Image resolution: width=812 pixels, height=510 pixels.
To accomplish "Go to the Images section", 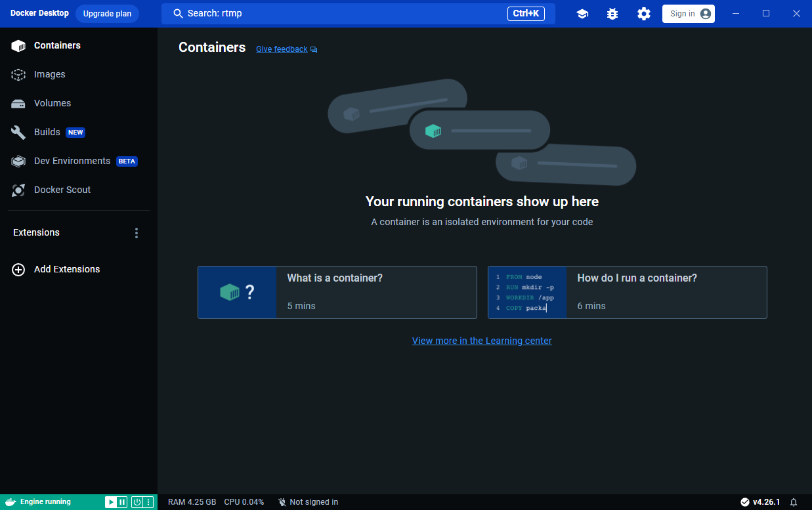I will 50,74.
